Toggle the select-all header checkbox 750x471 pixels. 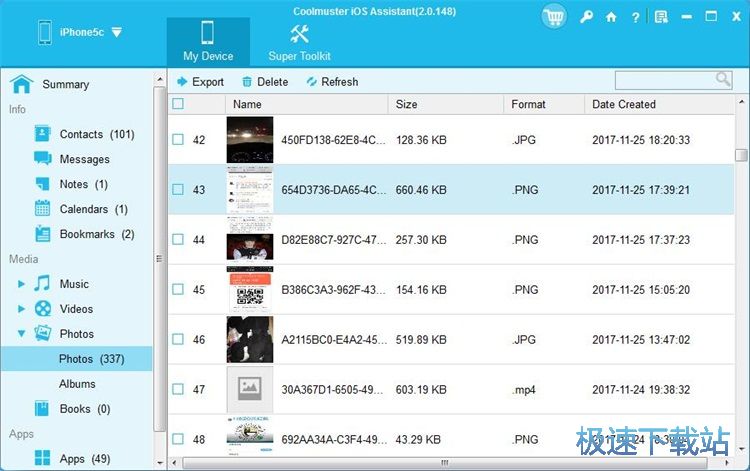point(178,104)
